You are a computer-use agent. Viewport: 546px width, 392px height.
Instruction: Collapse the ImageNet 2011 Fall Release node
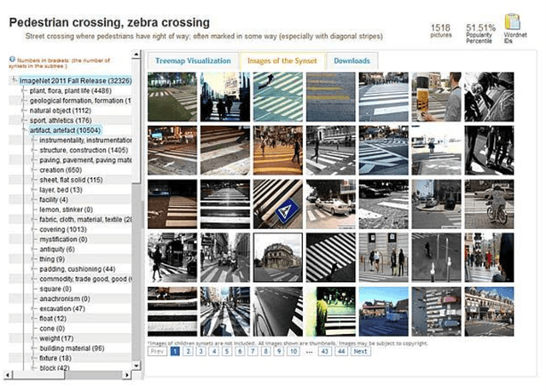[14, 80]
